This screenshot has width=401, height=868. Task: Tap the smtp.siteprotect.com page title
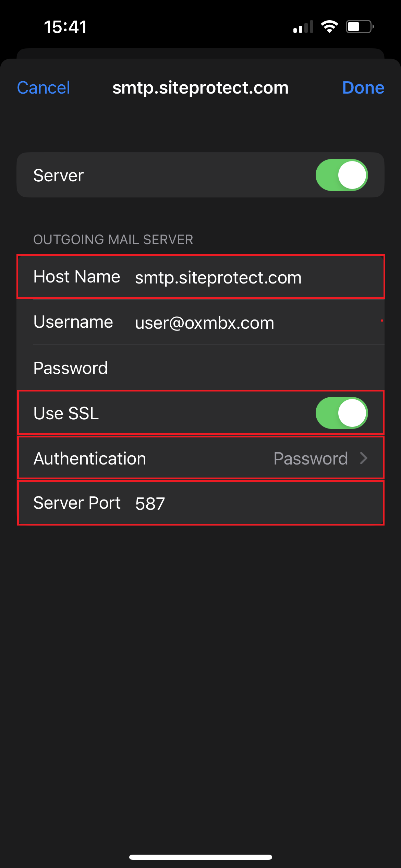(200, 88)
